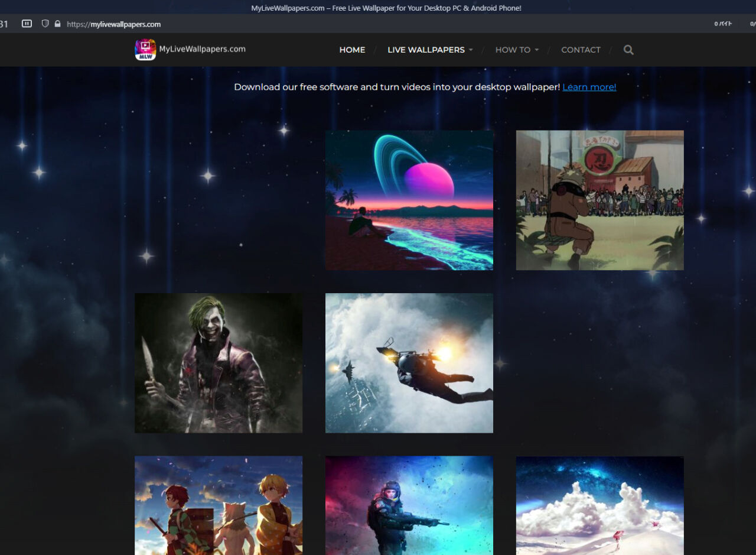Open the HOW TO menu
Viewport: 756px width, 555px height.
513,50
